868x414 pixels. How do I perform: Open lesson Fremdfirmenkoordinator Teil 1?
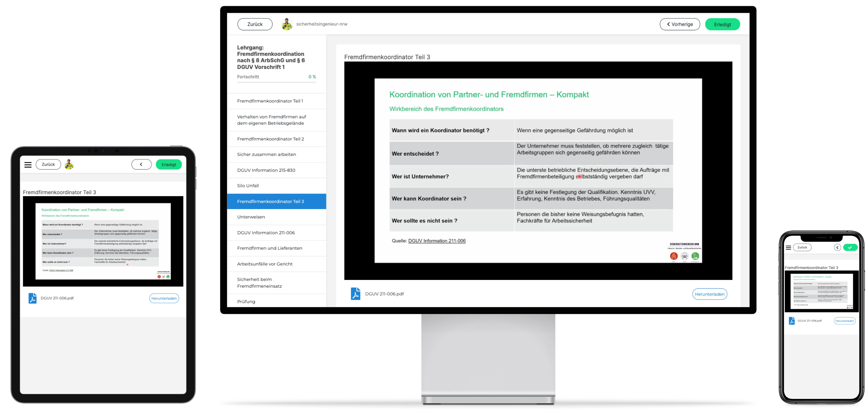pyautogui.click(x=276, y=101)
